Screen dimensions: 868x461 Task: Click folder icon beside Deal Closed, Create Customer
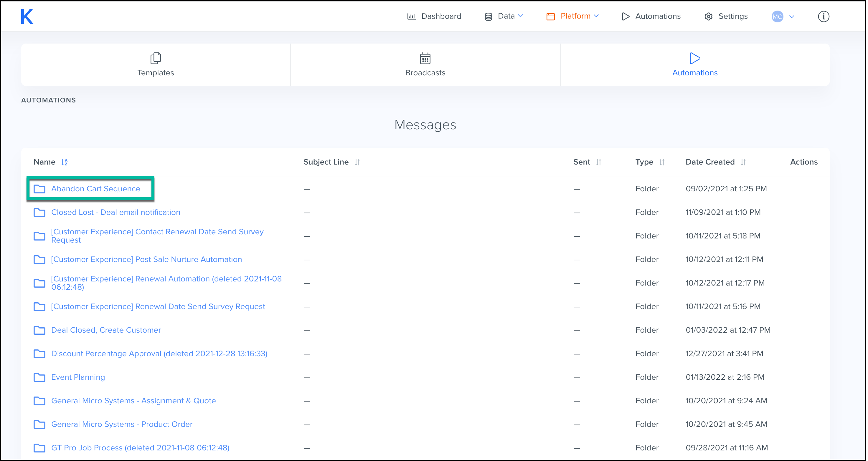click(x=39, y=330)
